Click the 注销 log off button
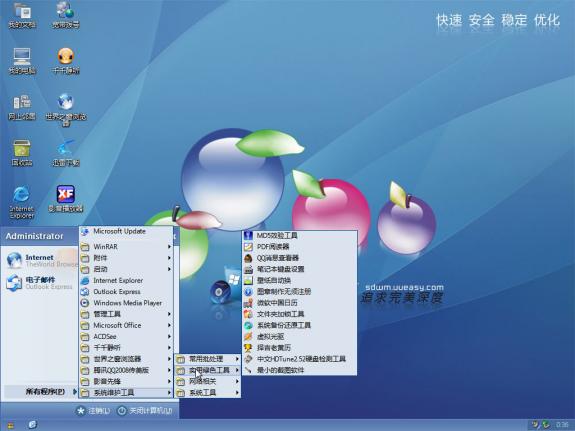 pyautogui.click(x=93, y=411)
